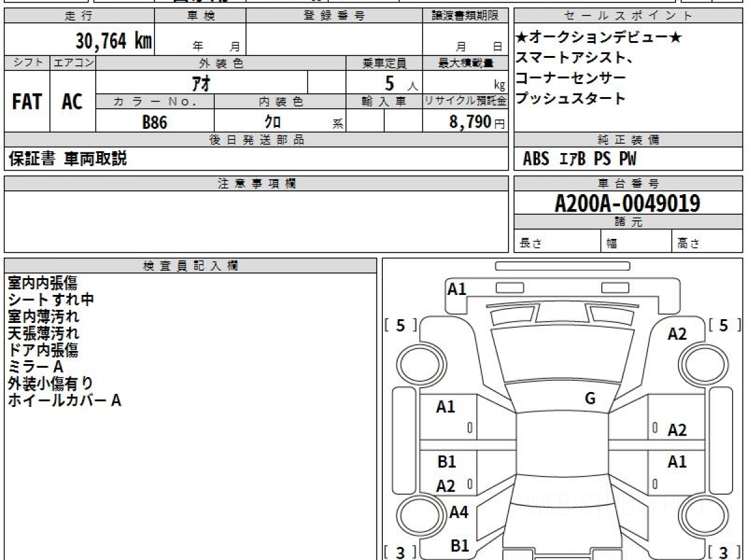Click the コーナーセンサー line
This screenshot has height=560, width=747.
pos(571,78)
